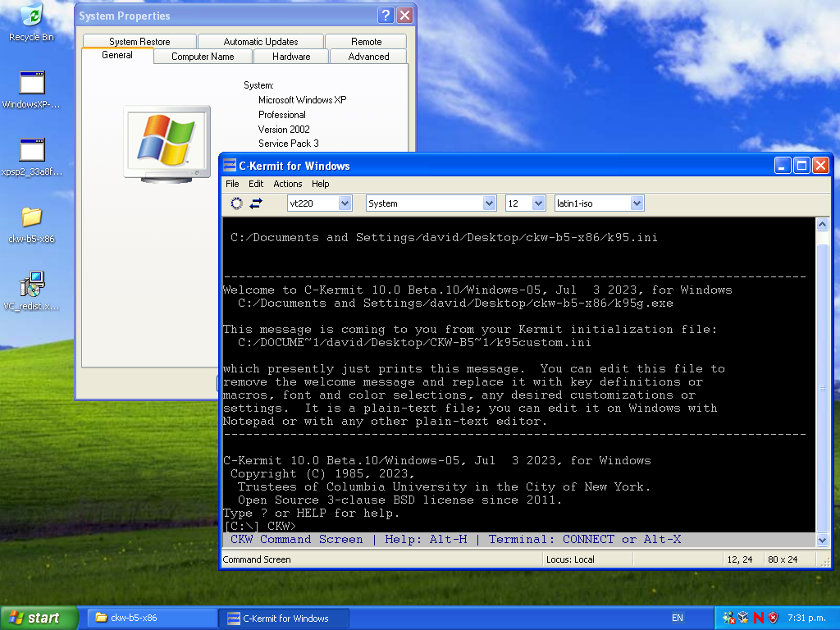
Task: Select the ckw-b5-x86 folder on desktop
Action: coord(32,225)
